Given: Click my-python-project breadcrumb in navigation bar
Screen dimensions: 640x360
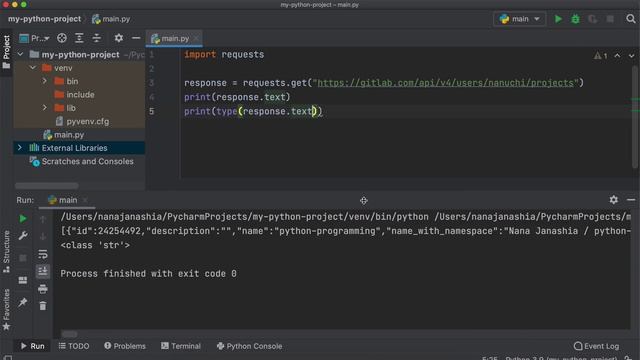Looking at the screenshot, I should (x=44, y=19).
